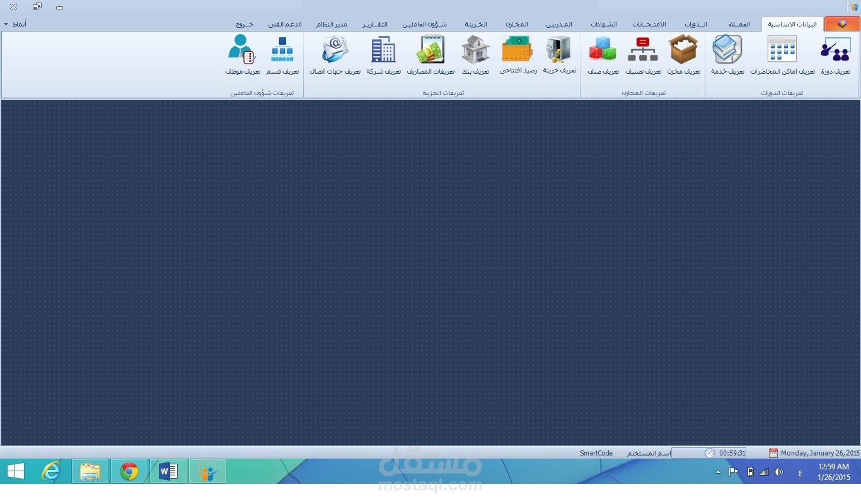Viewport: 861px width, 504px height.
Task: Click the running app icon in taskbar
Action: point(207,471)
